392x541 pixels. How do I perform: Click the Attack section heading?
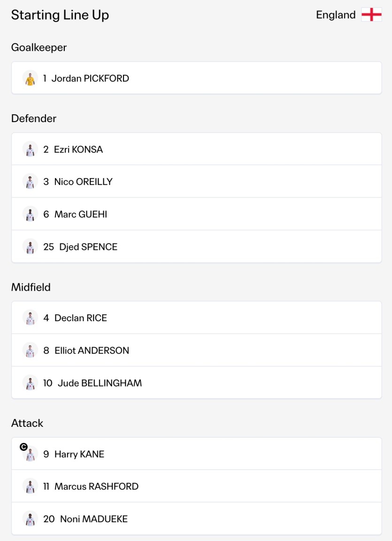(27, 423)
